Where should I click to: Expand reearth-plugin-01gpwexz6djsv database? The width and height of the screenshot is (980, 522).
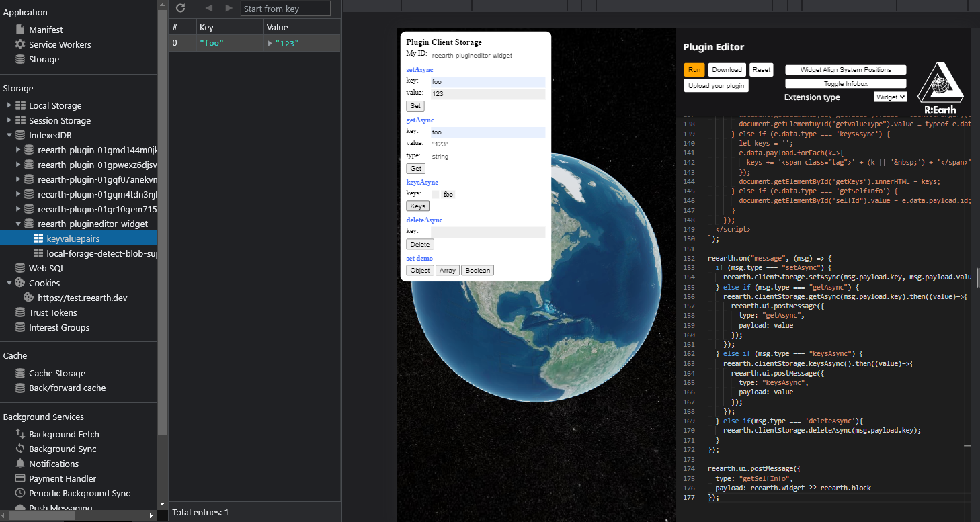click(18, 165)
